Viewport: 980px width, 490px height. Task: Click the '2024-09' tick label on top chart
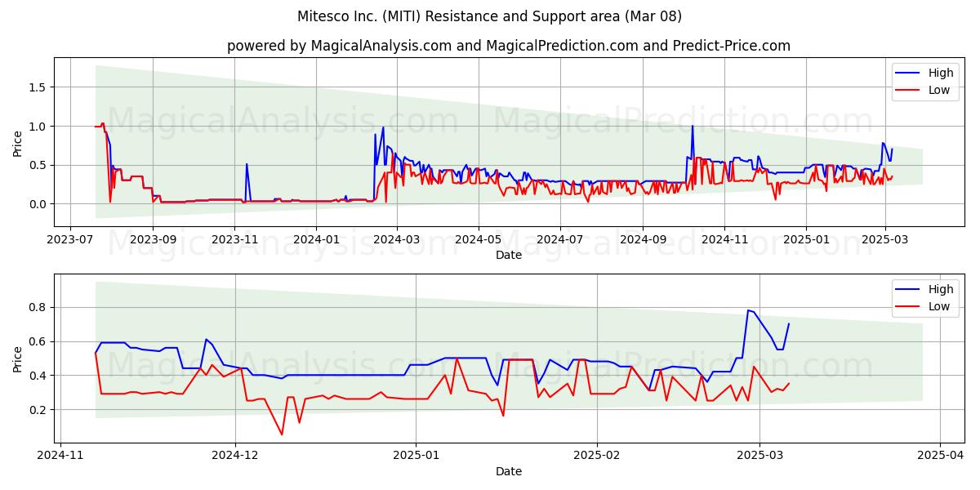(x=643, y=239)
